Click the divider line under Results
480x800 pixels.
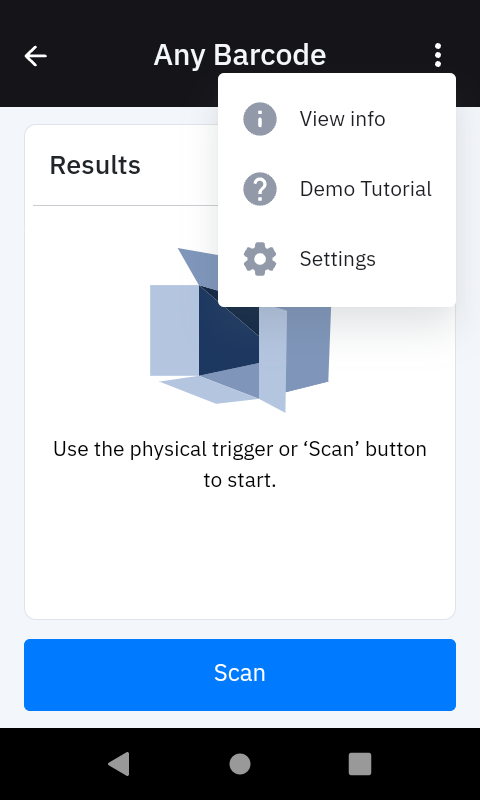point(125,206)
